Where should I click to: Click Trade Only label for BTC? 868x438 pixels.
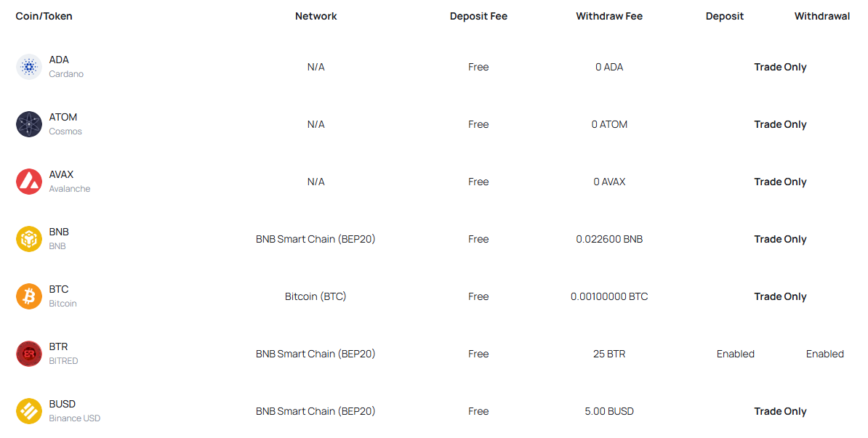pos(780,296)
